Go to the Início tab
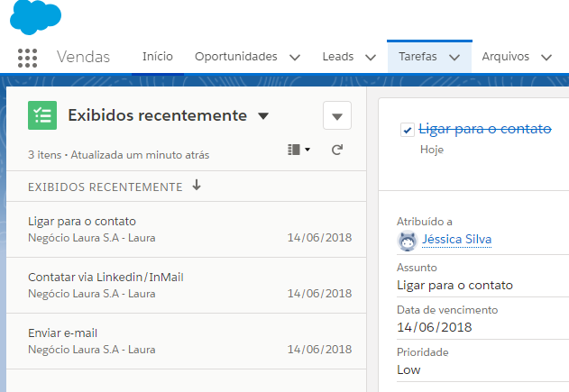This screenshot has height=392, width=569. (x=158, y=57)
